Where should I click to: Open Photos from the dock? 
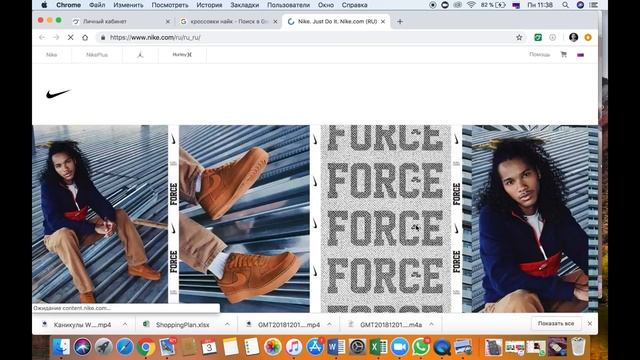tap(272, 347)
